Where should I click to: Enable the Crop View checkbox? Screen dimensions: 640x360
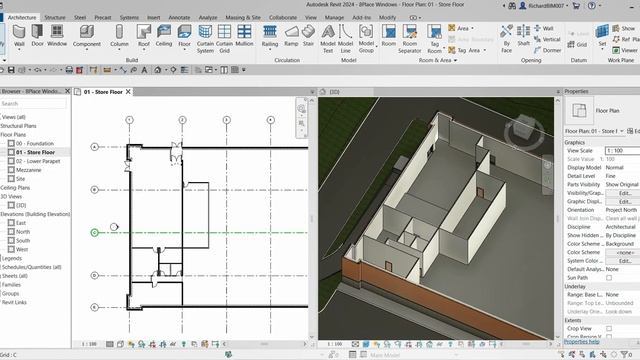(x=609, y=328)
